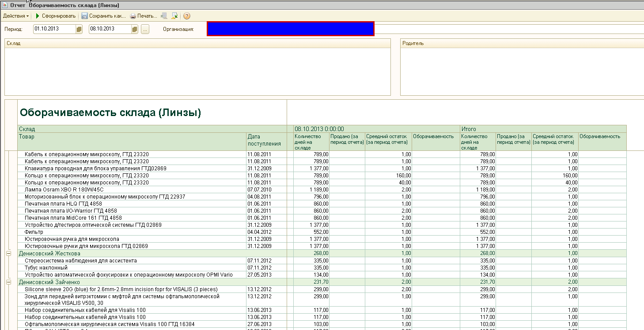This screenshot has height=330, width=644.
Task: Open the Действия dropdown menu
Action: [x=16, y=16]
